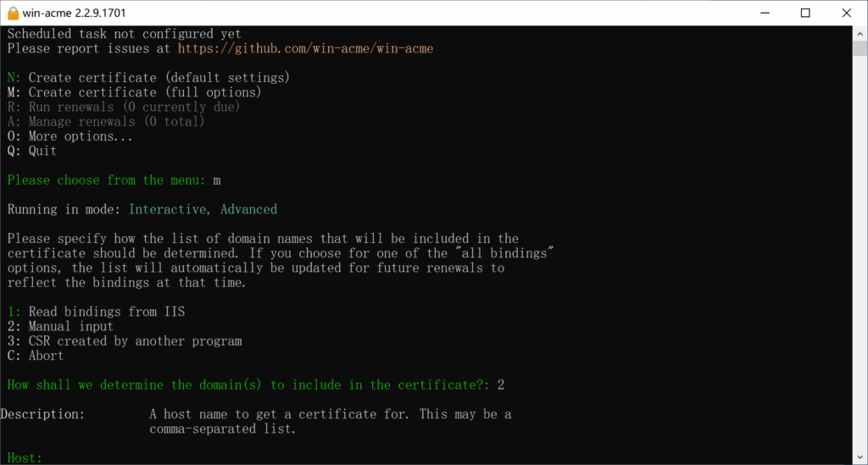Click the 'C: Abort' option
The image size is (868, 465).
36,356
